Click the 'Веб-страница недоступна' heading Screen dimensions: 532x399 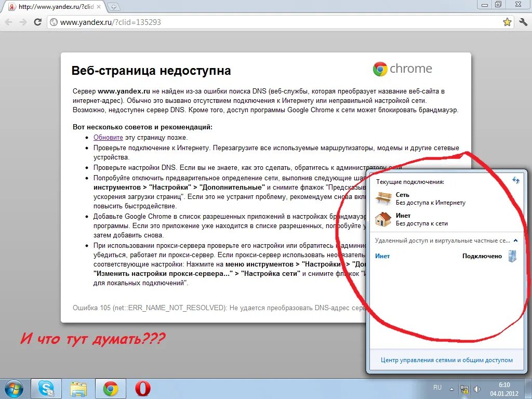pos(151,71)
